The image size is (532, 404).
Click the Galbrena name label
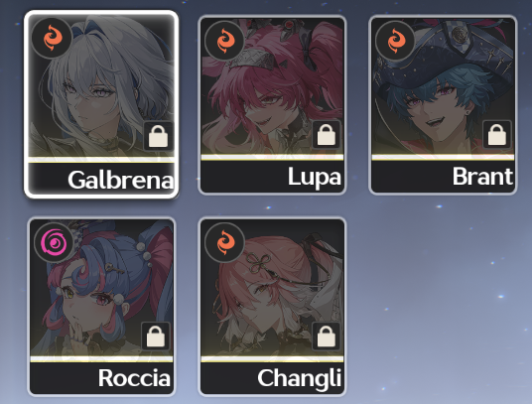click(x=120, y=180)
